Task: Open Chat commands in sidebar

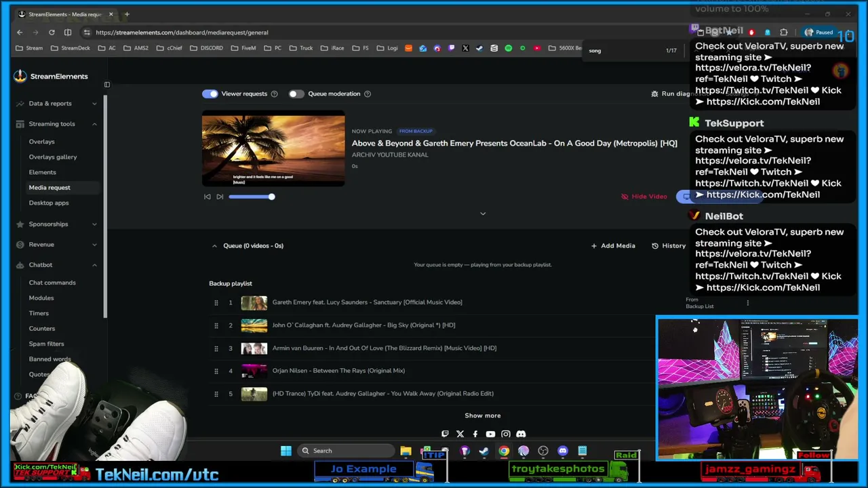Action: [52, 283]
